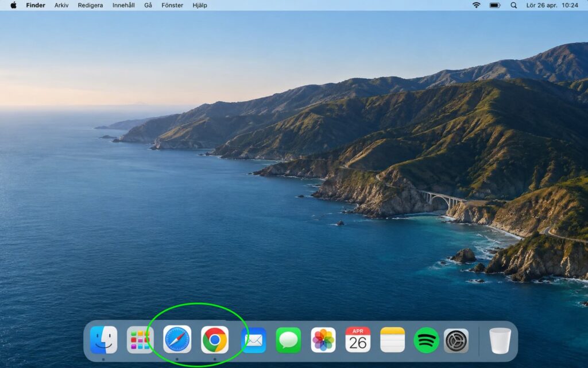This screenshot has height=368, width=588.
Task: Click the battery status icon
Action: [x=495, y=5]
